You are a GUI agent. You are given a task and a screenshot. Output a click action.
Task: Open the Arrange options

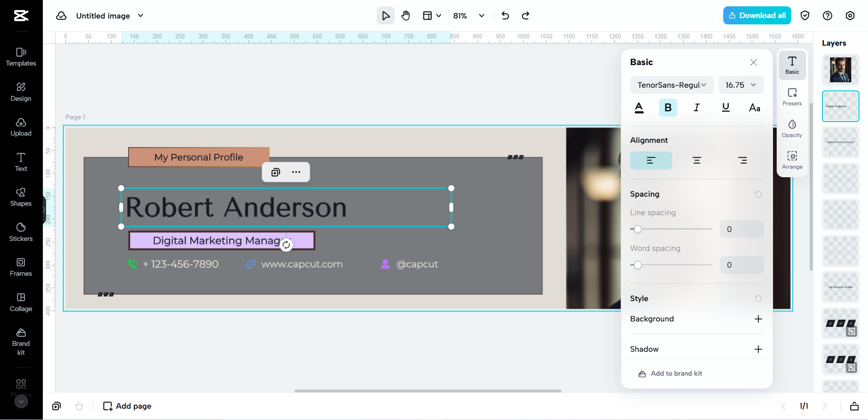click(x=792, y=160)
